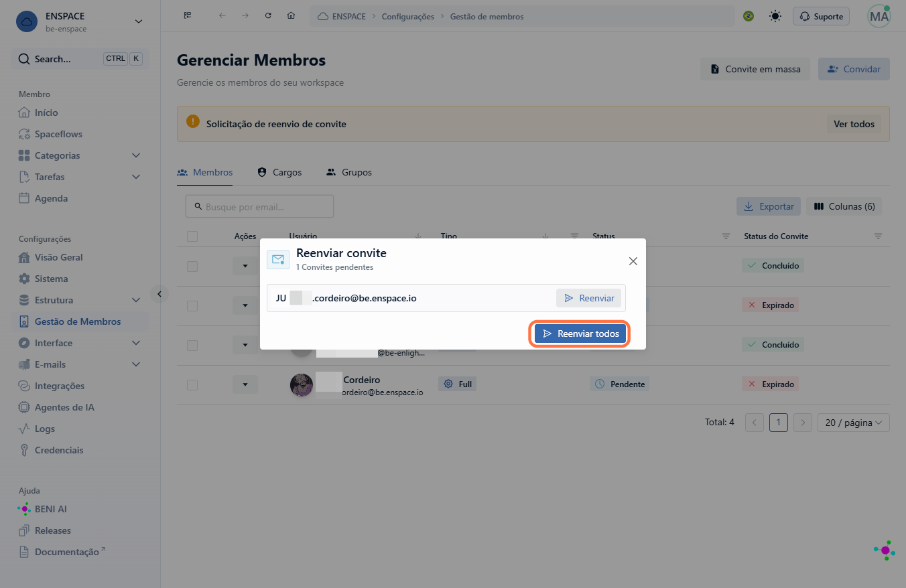Resend invite to cordeiro@be.enspace.io
This screenshot has width=906, height=588.
point(588,298)
